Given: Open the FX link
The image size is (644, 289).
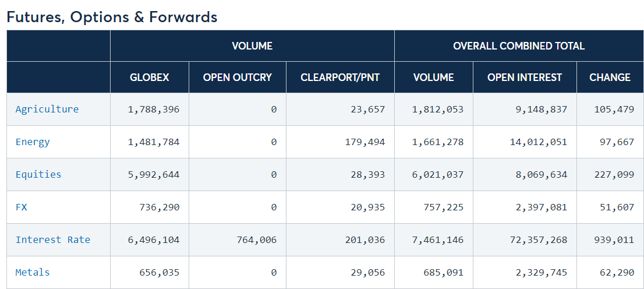Looking at the screenshot, I should coord(22,207).
